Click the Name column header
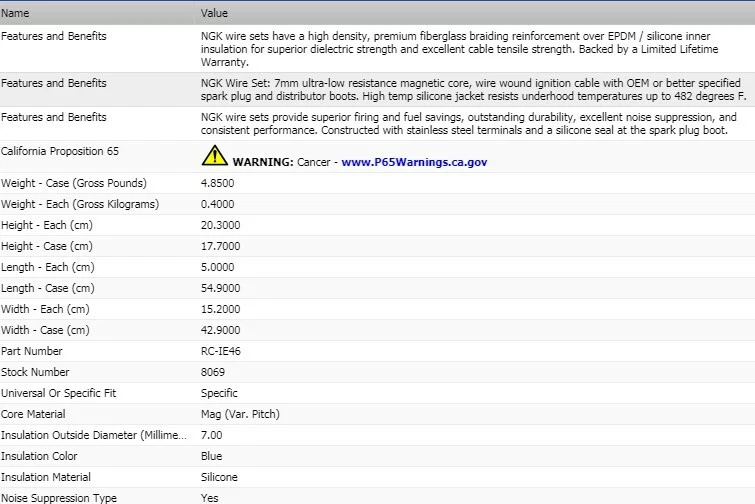 click(x=15, y=13)
